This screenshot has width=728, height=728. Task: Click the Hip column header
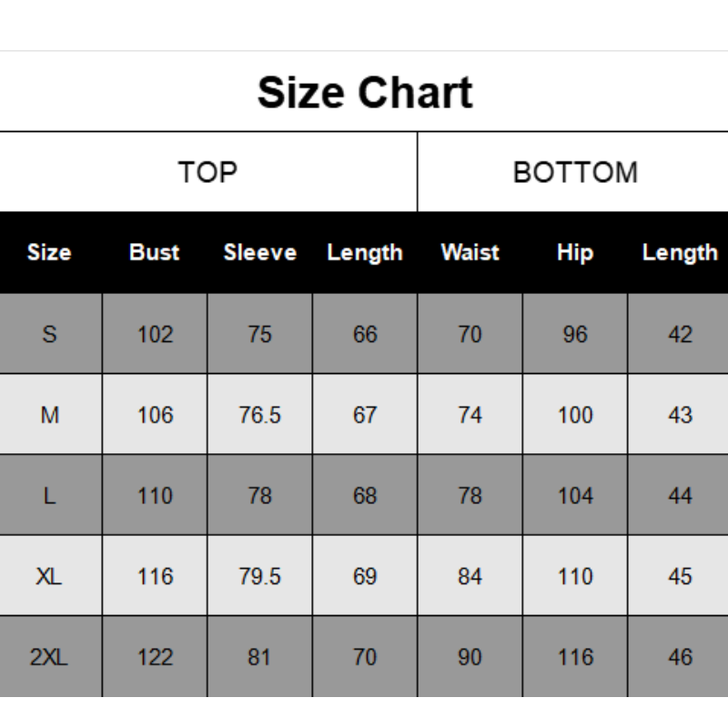pos(575,252)
